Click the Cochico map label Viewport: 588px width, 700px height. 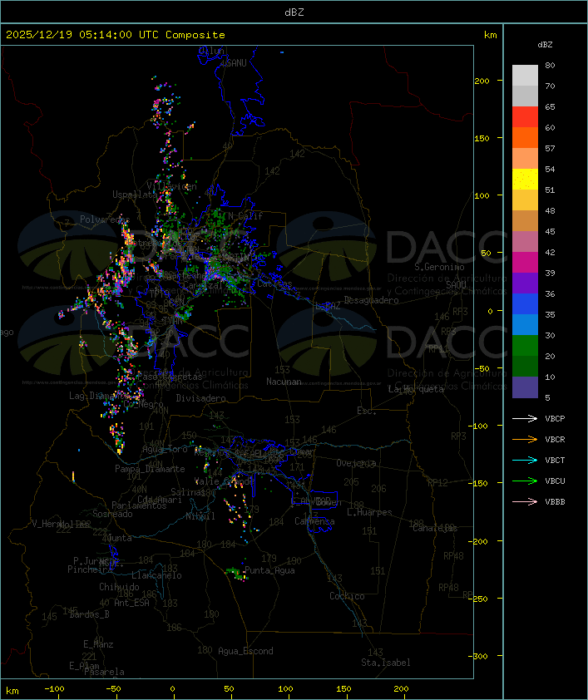(x=347, y=596)
